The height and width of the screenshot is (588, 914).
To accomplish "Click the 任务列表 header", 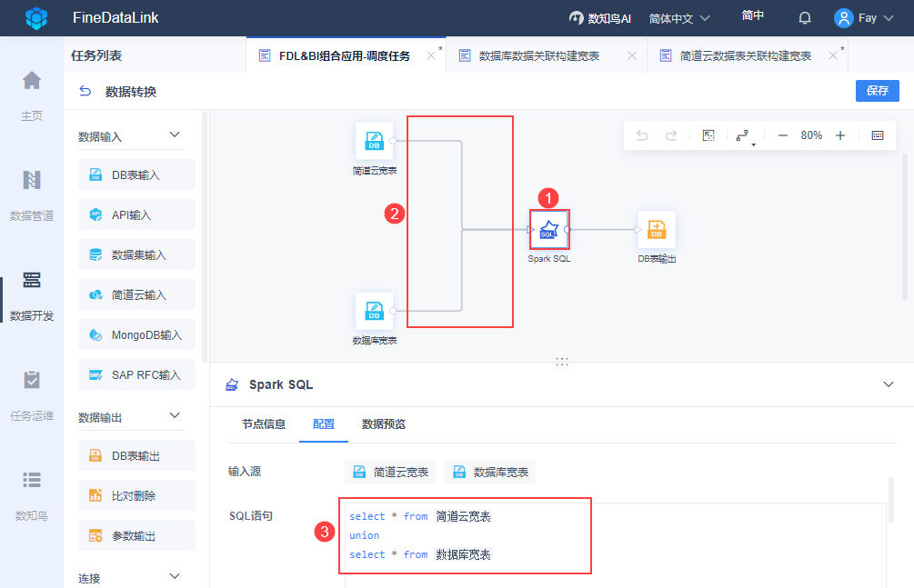I will coord(96,55).
